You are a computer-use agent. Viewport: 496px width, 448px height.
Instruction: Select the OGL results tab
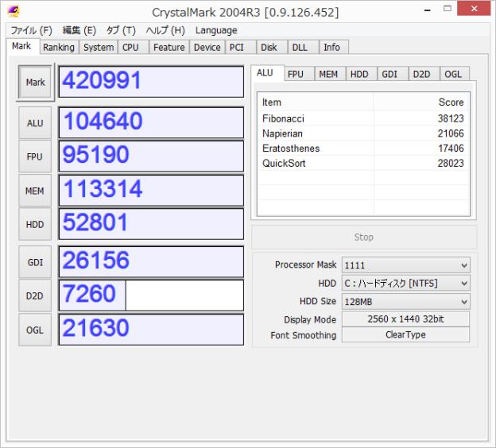455,74
